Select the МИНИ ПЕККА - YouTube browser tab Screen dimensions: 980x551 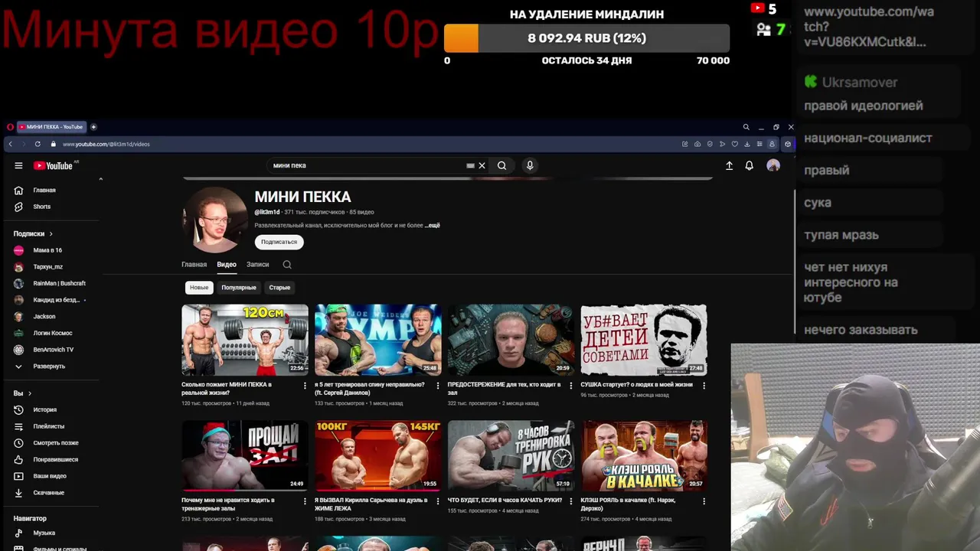[51, 127]
